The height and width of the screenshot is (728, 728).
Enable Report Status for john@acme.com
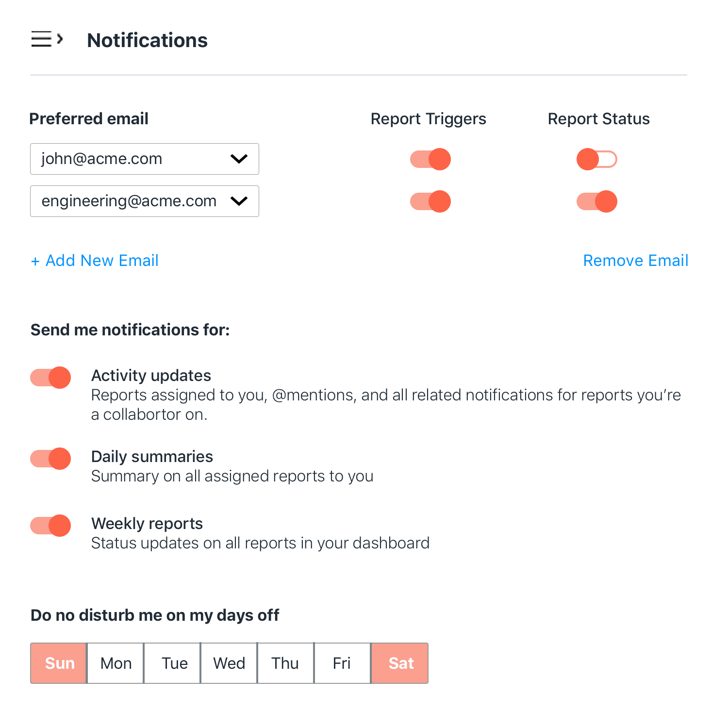point(597,159)
